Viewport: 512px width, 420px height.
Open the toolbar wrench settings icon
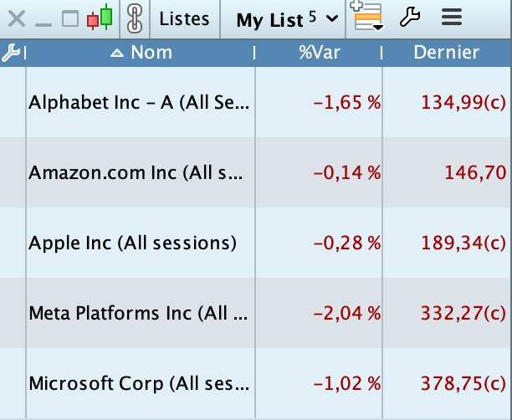[409, 18]
